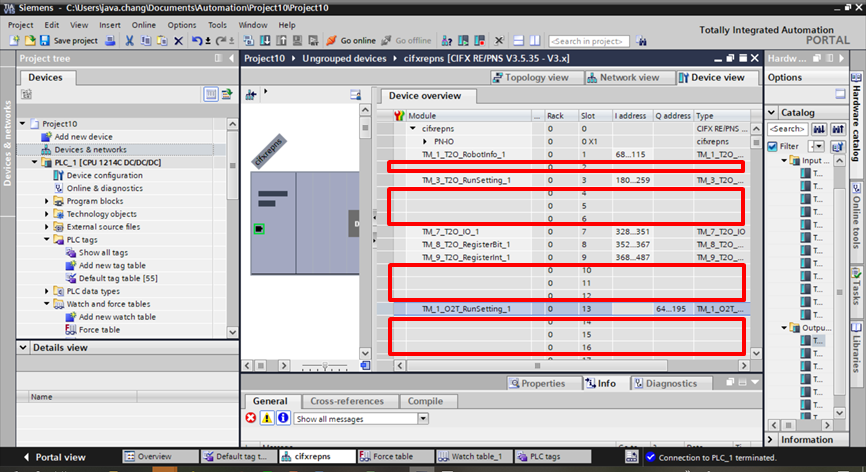Expand the Program blocks folder
The image size is (866, 472).
pos(47,201)
